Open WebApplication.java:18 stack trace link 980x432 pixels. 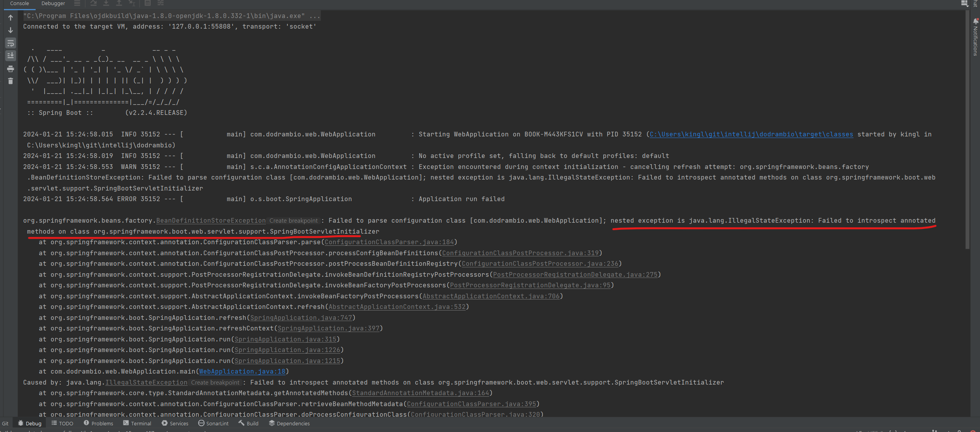pos(242,372)
